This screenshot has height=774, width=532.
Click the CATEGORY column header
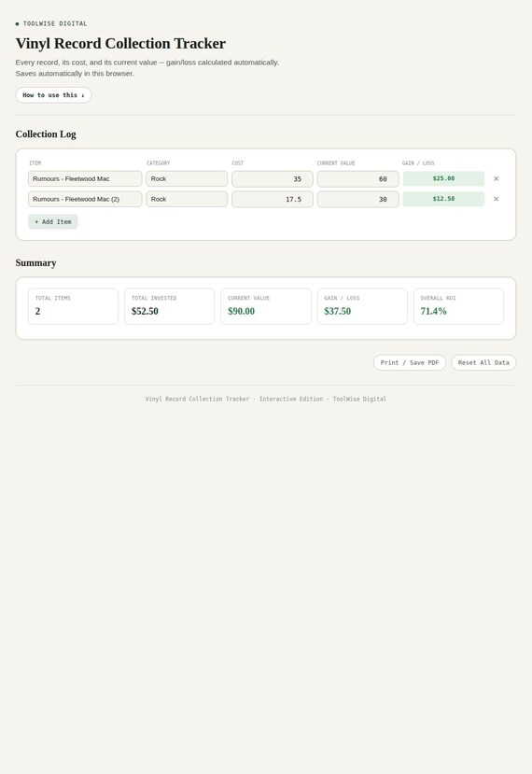pos(158,162)
